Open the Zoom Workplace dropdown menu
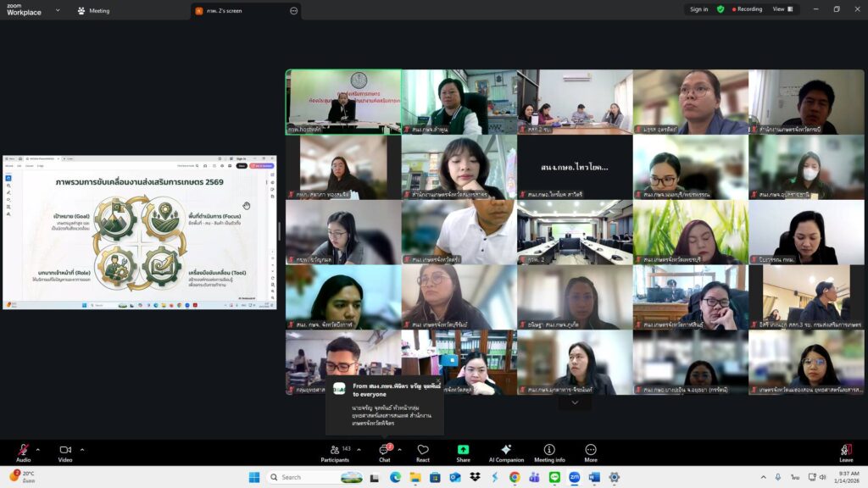The height and width of the screenshot is (488, 868). click(x=58, y=10)
